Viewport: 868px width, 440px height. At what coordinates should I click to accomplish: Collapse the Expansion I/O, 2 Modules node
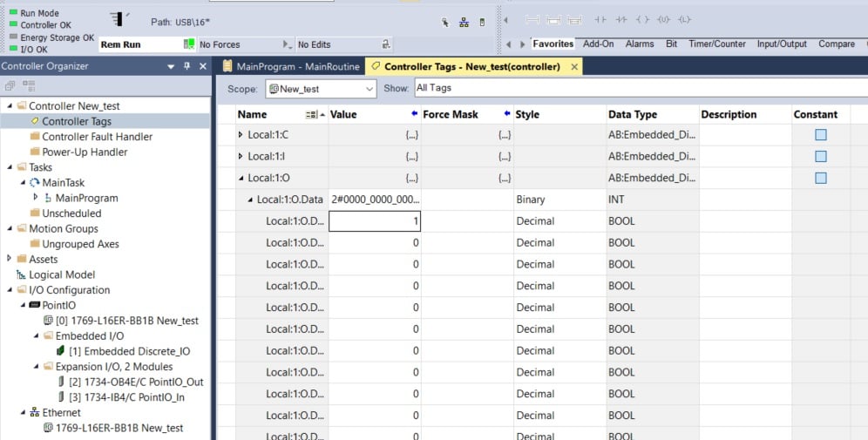[36, 367]
